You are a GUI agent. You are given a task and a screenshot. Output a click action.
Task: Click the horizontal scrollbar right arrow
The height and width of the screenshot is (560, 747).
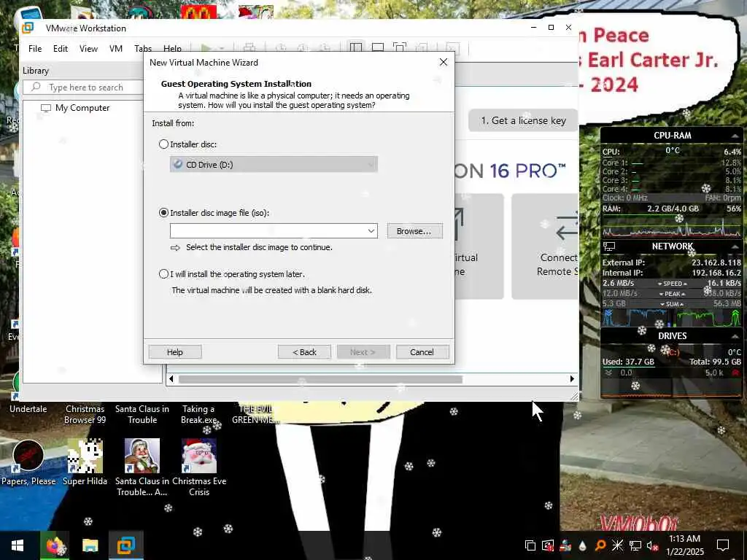tap(572, 379)
